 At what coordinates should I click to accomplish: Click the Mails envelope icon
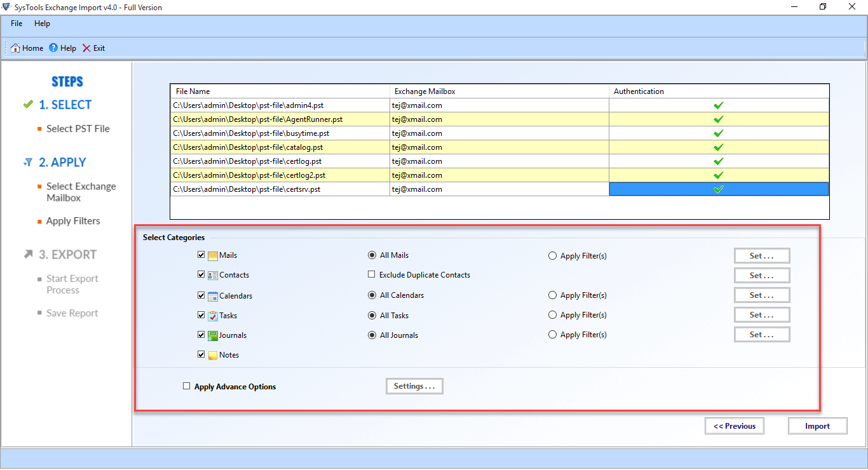[x=213, y=256]
